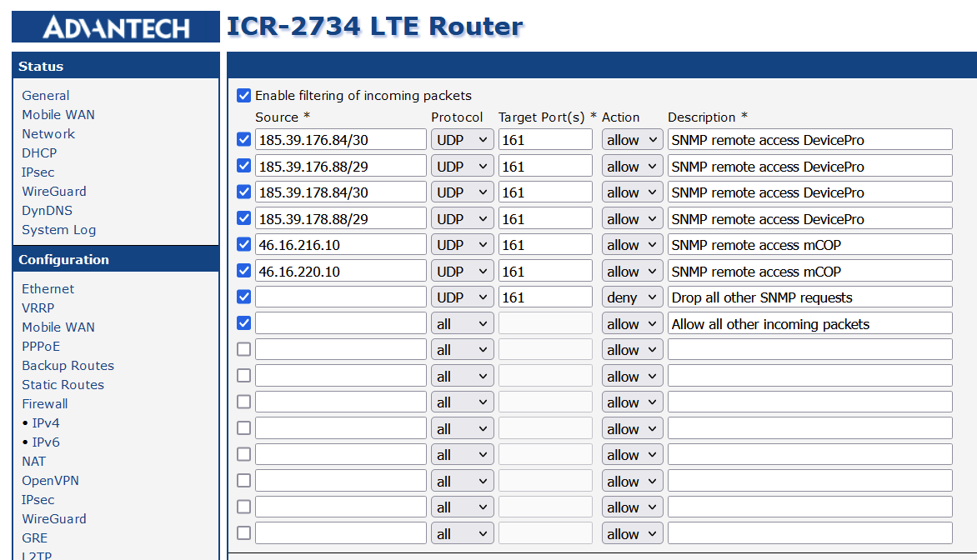View WireGuard under Status section
977x560 pixels.
coord(54,191)
